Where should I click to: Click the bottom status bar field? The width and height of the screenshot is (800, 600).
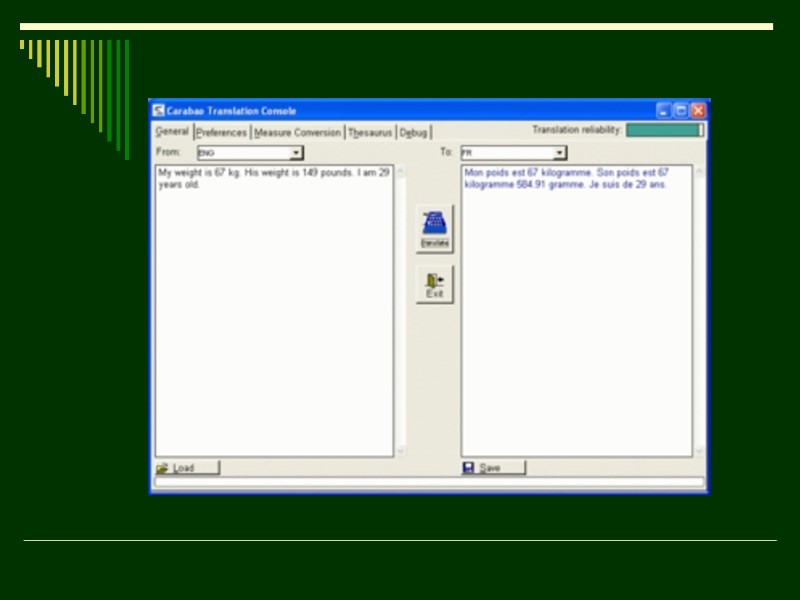point(429,482)
